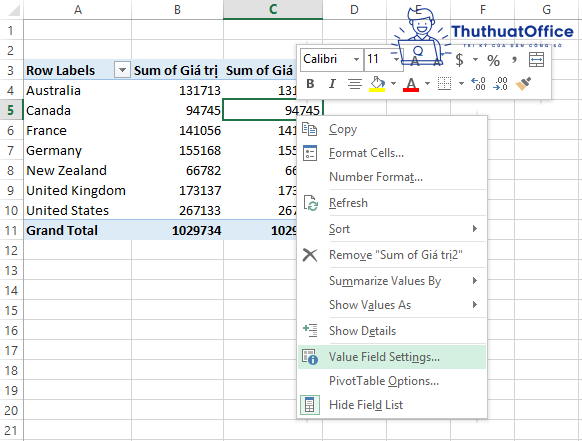Apply red font color
582x441 pixels.
pyautogui.click(x=411, y=84)
